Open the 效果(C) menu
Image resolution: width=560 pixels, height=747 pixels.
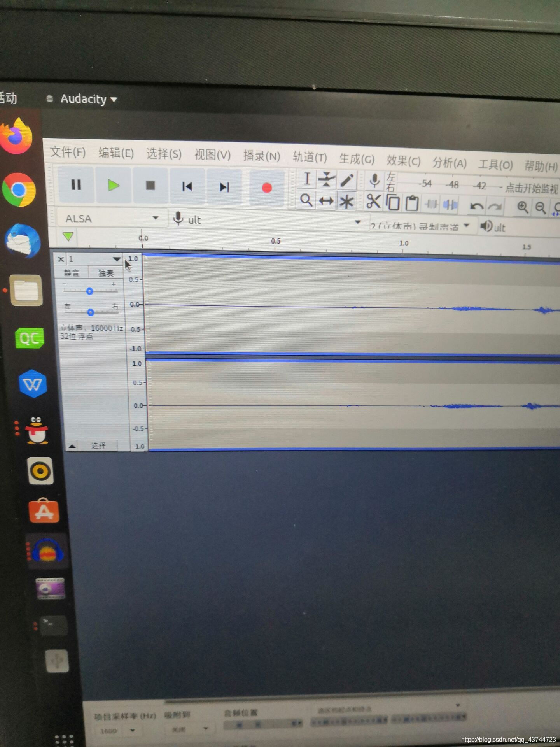[403, 161]
